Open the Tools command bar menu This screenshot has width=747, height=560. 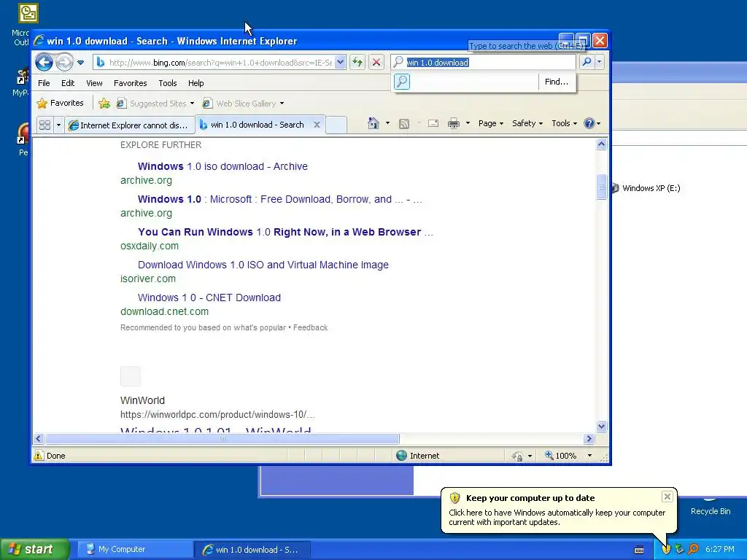564,123
